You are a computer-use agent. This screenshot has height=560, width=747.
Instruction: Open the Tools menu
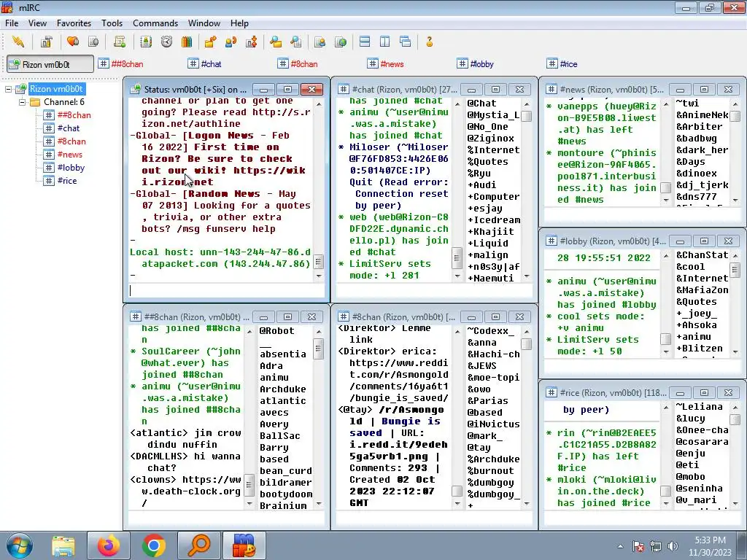[x=112, y=23]
